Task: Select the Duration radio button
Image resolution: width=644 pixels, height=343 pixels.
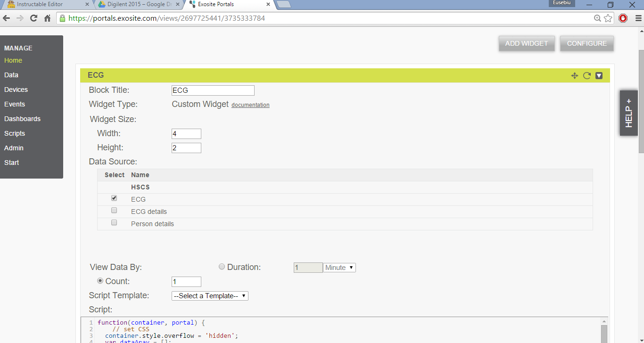Action: (222, 267)
